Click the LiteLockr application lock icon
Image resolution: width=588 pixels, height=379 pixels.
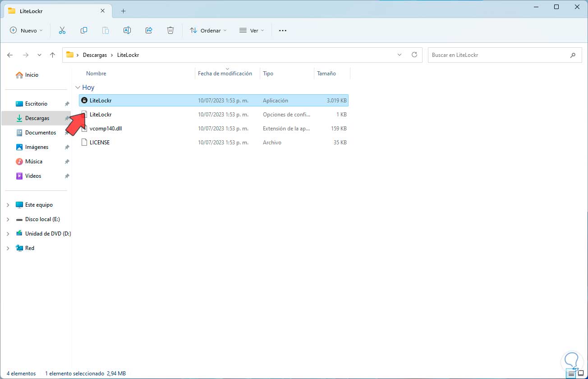pos(84,100)
